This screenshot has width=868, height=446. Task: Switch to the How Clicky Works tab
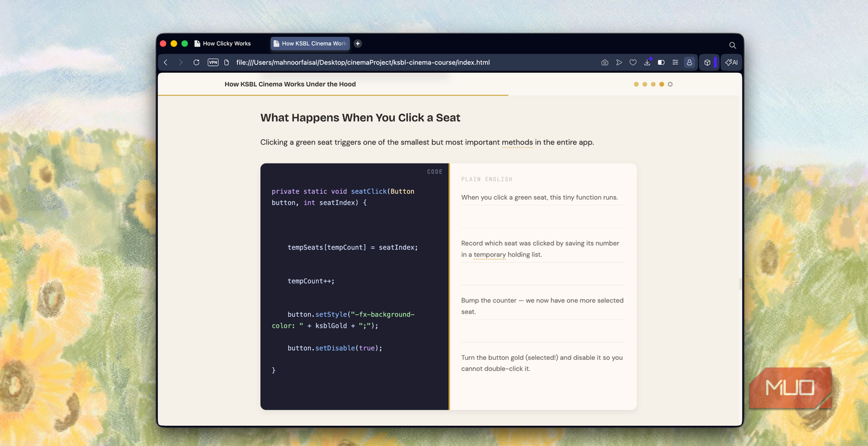[227, 43]
